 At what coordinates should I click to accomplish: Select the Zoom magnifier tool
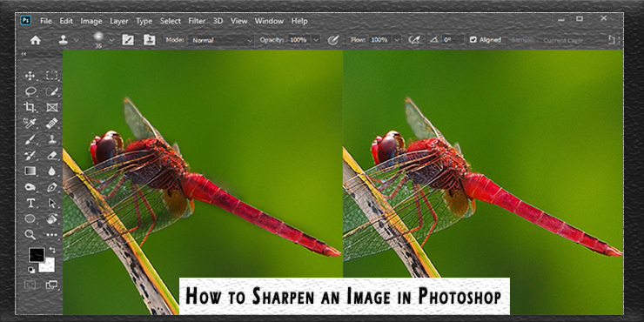[x=30, y=234]
